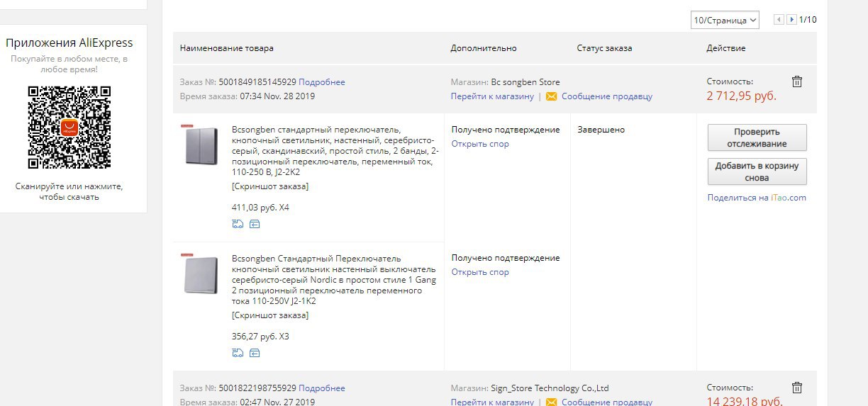Viewport: 868px width, 406px height.
Task: Open Открыть спор for the 1 Gang switch item
Action: 480,272
